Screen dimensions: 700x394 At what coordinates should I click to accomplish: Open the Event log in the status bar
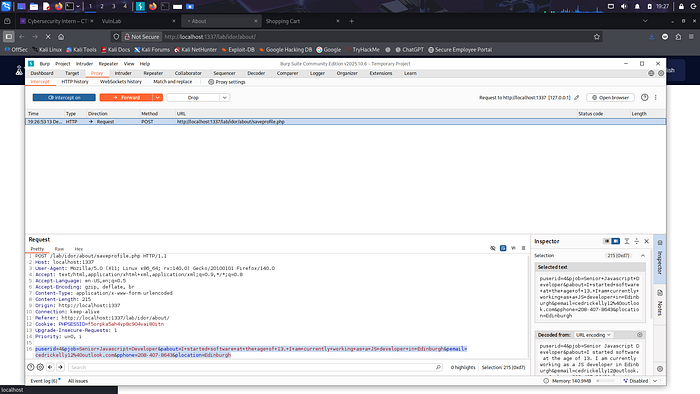44,381
